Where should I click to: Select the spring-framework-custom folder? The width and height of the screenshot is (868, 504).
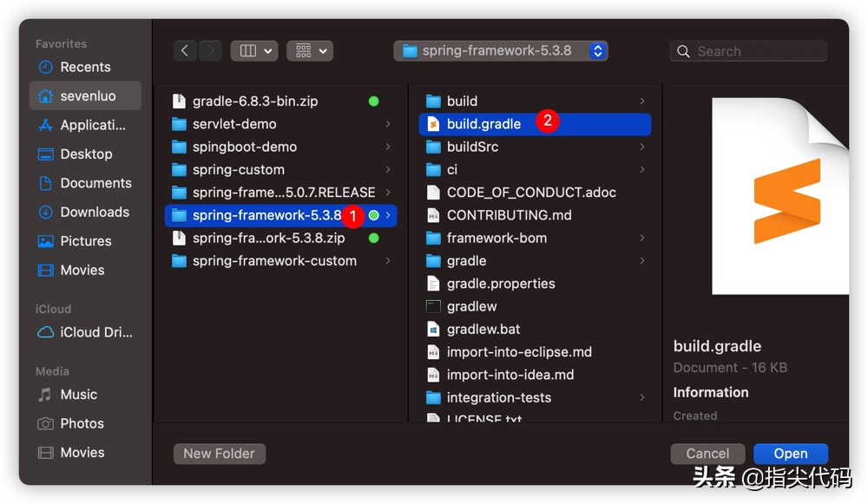281,260
